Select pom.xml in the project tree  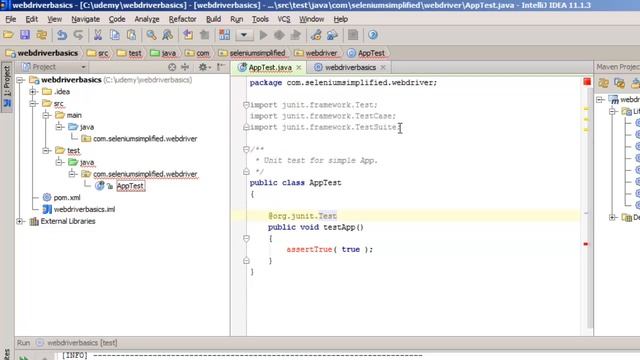(67, 198)
